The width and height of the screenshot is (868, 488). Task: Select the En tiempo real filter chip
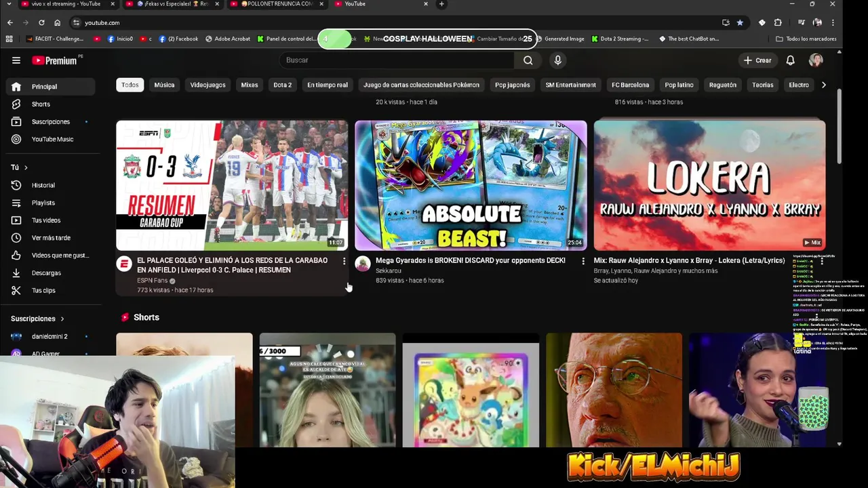pyautogui.click(x=327, y=85)
